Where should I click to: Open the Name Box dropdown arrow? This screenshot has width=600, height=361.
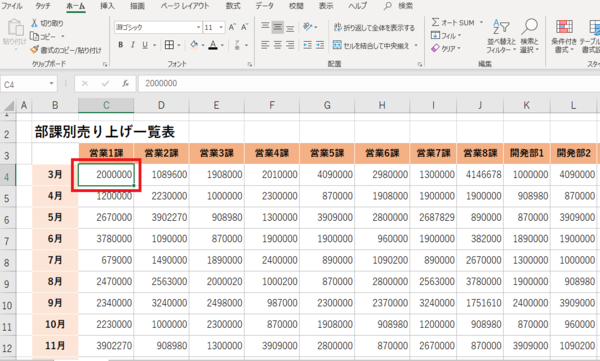coord(51,83)
